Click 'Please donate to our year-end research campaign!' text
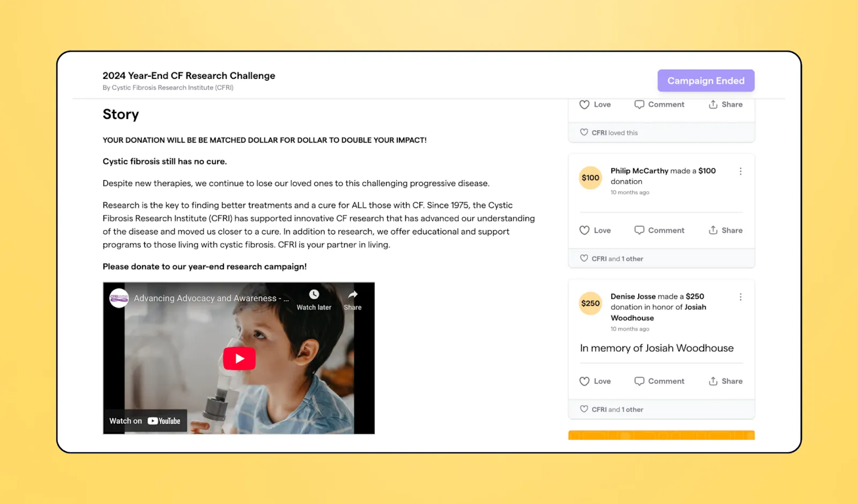The height and width of the screenshot is (504, 858). click(205, 266)
